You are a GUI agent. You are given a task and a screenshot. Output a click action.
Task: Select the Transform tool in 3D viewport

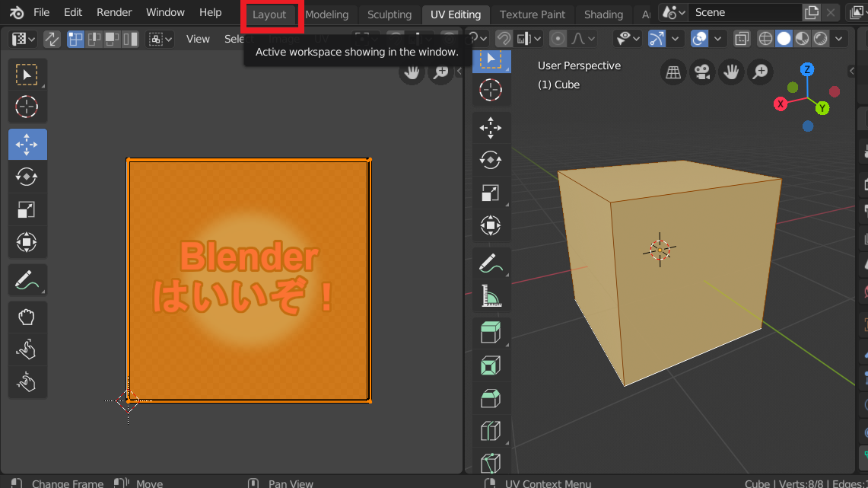[491, 225]
